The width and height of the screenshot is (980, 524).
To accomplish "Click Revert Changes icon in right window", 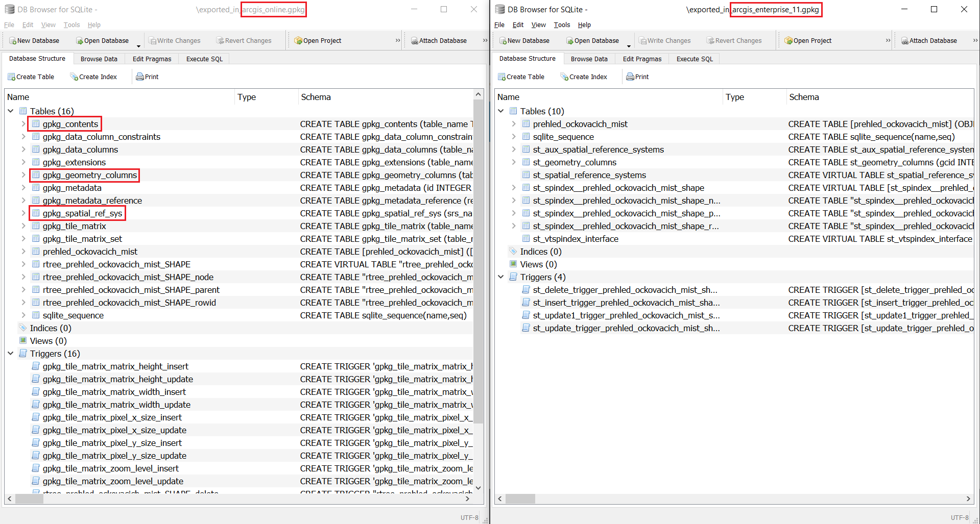I will pyautogui.click(x=710, y=41).
